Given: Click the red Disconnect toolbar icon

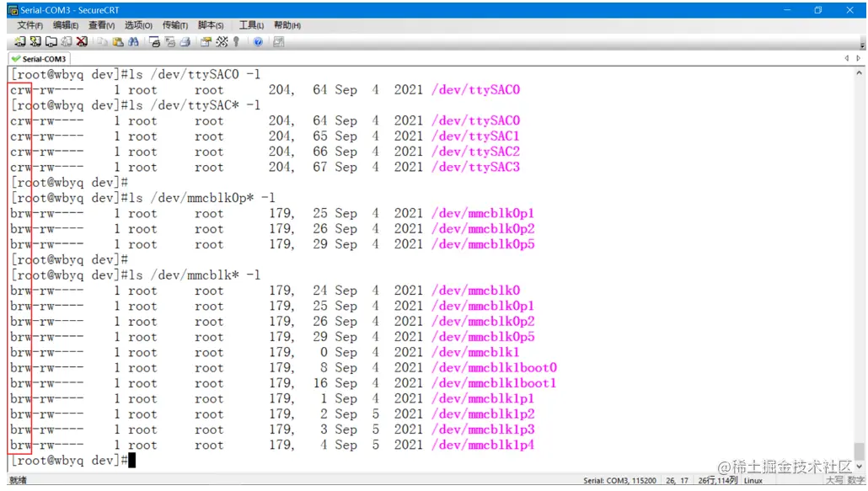Looking at the screenshot, I should tap(82, 42).
